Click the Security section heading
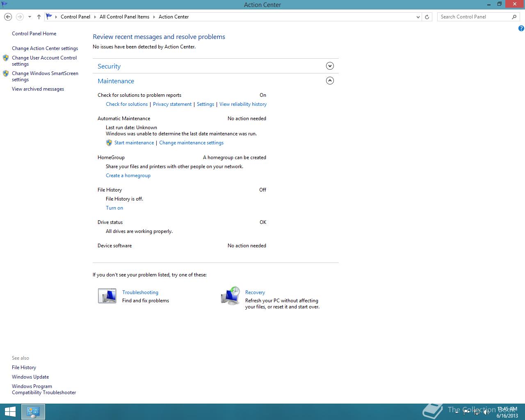The image size is (525, 420). coord(109,66)
